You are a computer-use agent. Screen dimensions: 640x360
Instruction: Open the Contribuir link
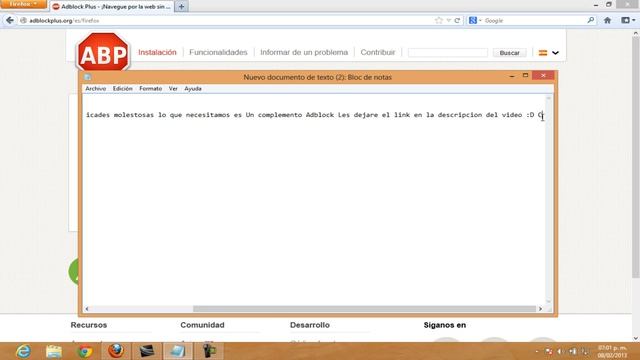coord(378,52)
